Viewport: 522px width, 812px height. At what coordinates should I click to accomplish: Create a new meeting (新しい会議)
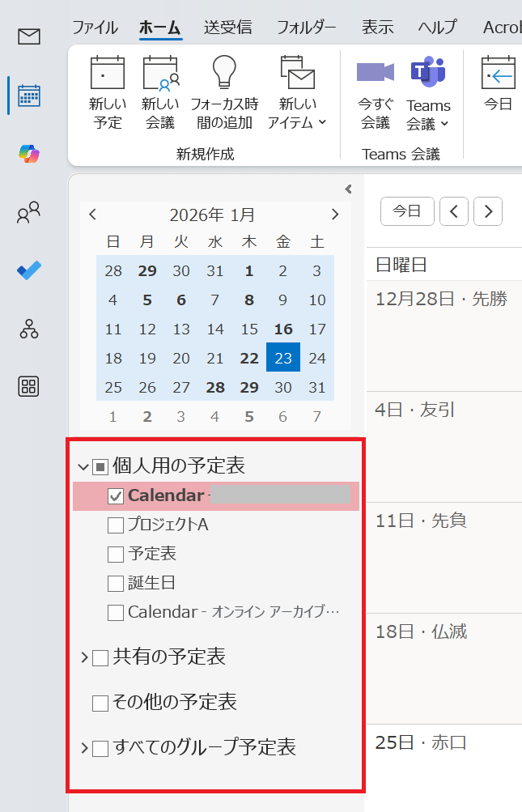coord(160,93)
